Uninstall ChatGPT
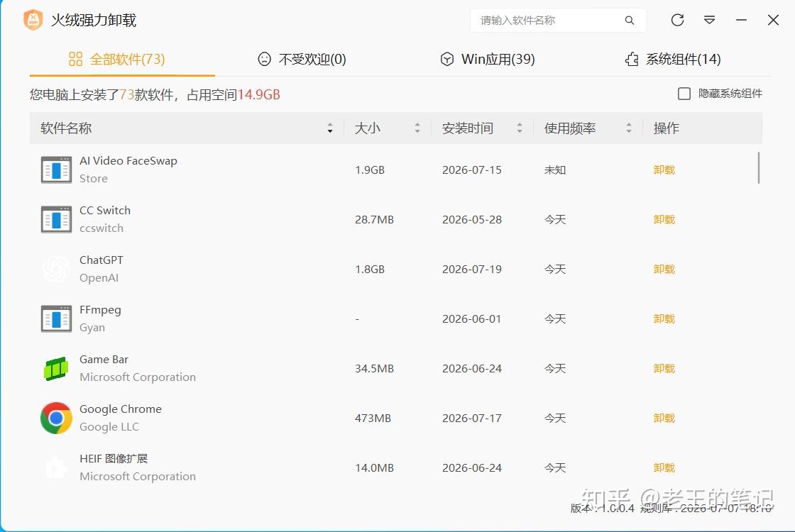Image resolution: width=795 pixels, height=532 pixels. pyautogui.click(x=664, y=269)
